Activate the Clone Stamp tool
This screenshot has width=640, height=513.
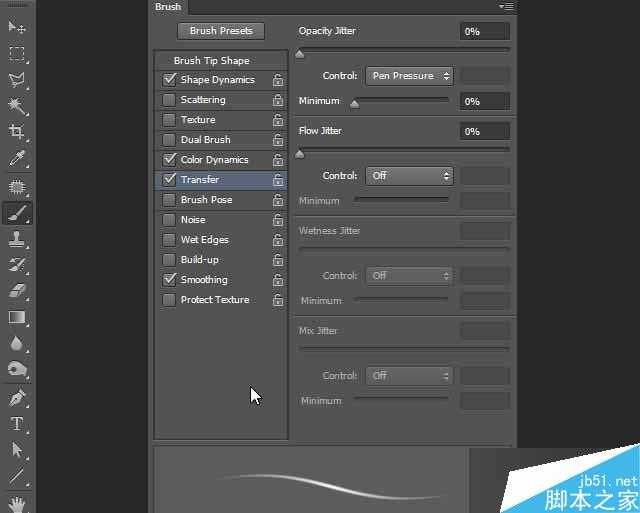(x=17, y=239)
